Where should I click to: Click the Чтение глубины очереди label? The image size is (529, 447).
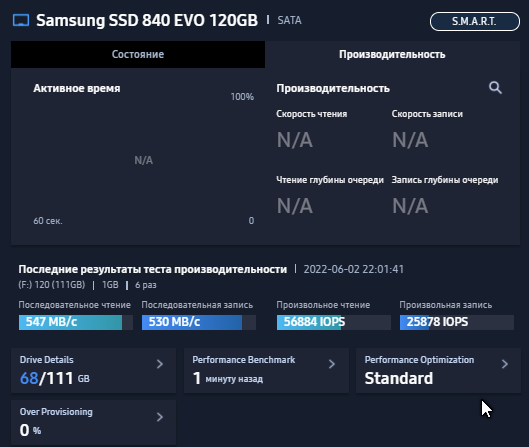[x=330, y=180]
